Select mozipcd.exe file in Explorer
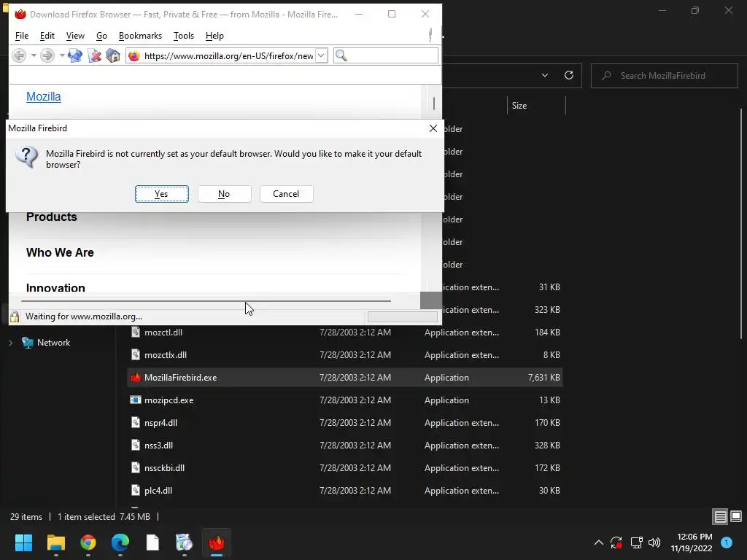Image resolution: width=747 pixels, height=560 pixels. coord(345,400)
